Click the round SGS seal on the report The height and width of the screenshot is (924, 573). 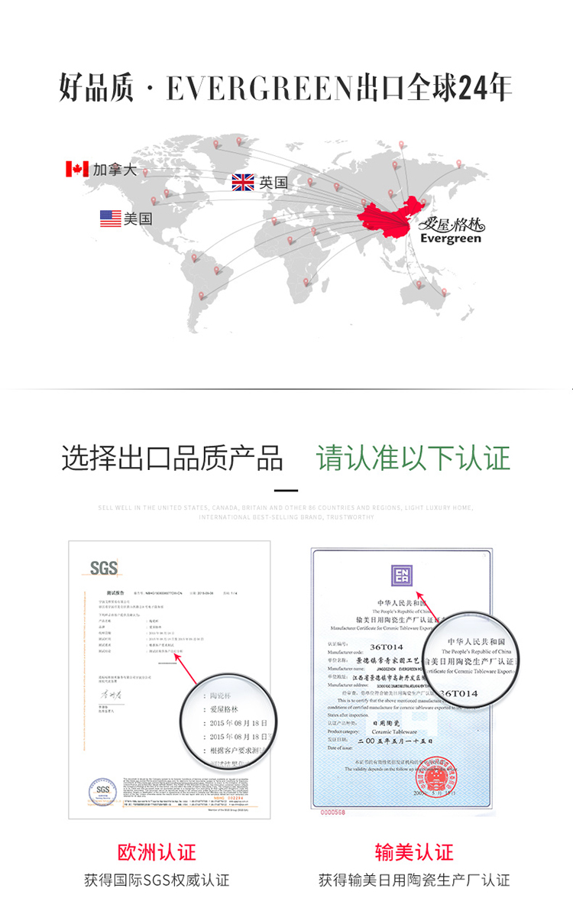pos(102,790)
